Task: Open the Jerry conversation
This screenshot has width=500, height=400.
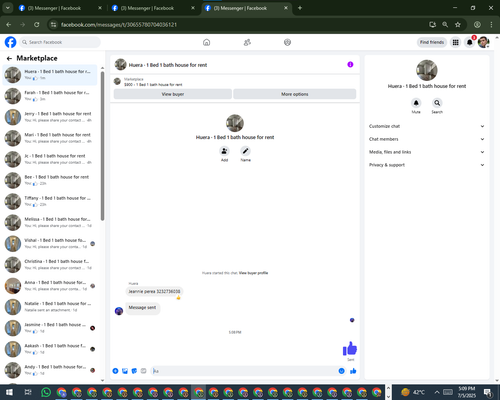Action: tap(50, 117)
